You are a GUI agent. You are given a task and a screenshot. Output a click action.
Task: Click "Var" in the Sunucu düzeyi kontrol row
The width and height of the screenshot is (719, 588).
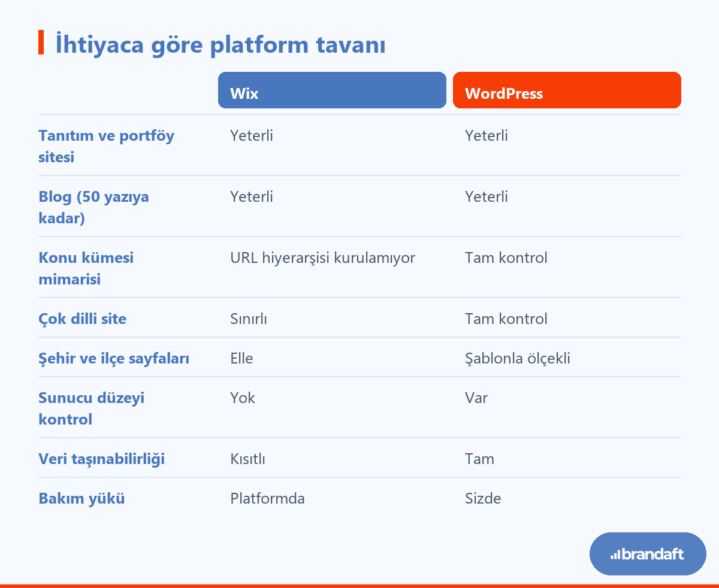(x=476, y=398)
